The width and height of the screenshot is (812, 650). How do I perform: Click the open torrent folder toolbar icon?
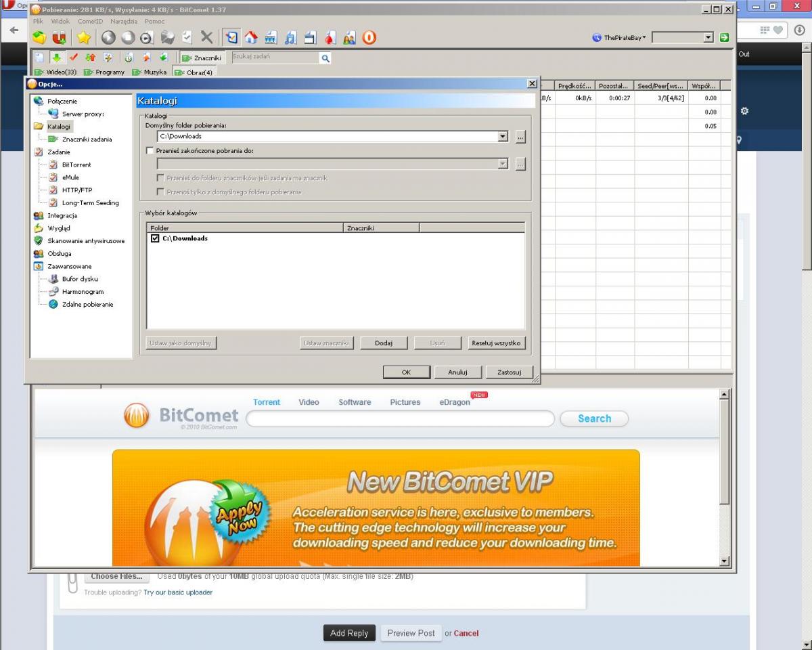pyautogui.click(x=39, y=38)
